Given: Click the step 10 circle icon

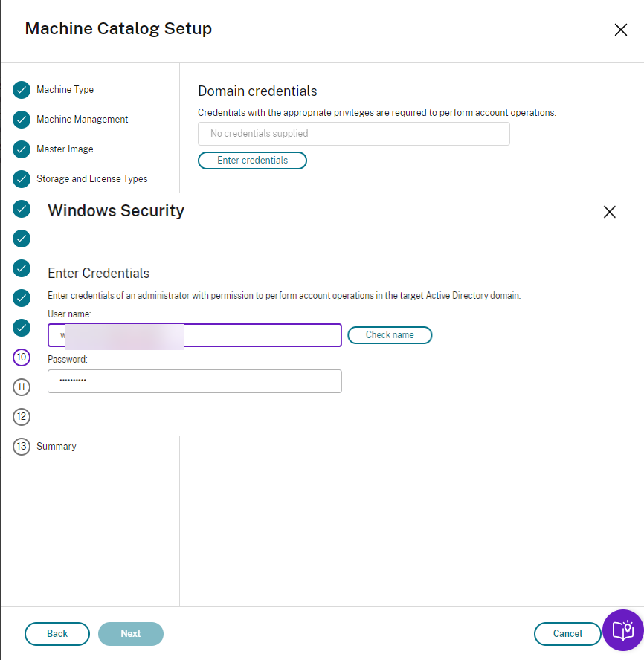Looking at the screenshot, I should click(x=22, y=357).
